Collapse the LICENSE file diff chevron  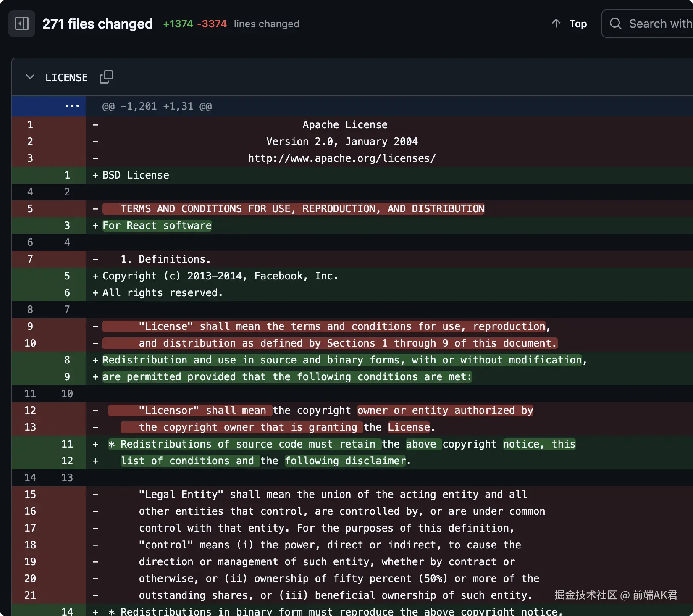pyautogui.click(x=30, y=77)
